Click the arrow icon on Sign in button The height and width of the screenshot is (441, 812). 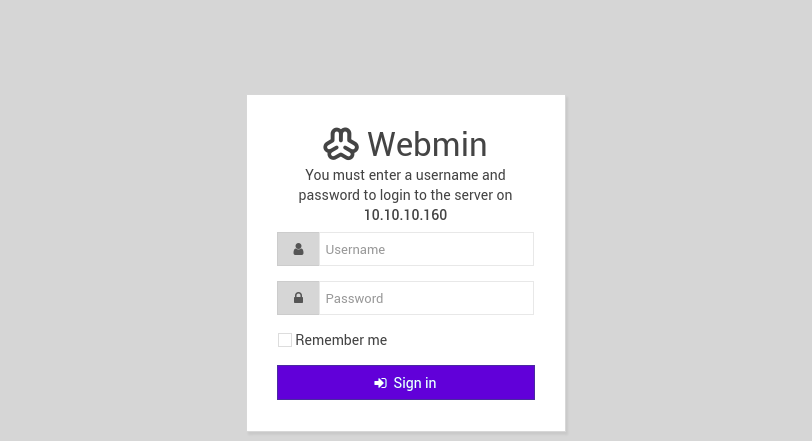coord(380,383)
